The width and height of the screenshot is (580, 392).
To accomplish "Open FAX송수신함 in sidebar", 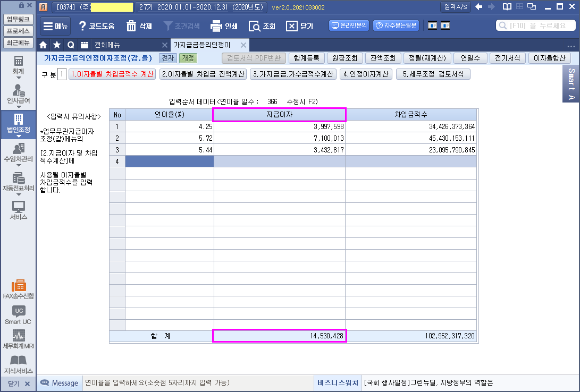I will 18,289.
